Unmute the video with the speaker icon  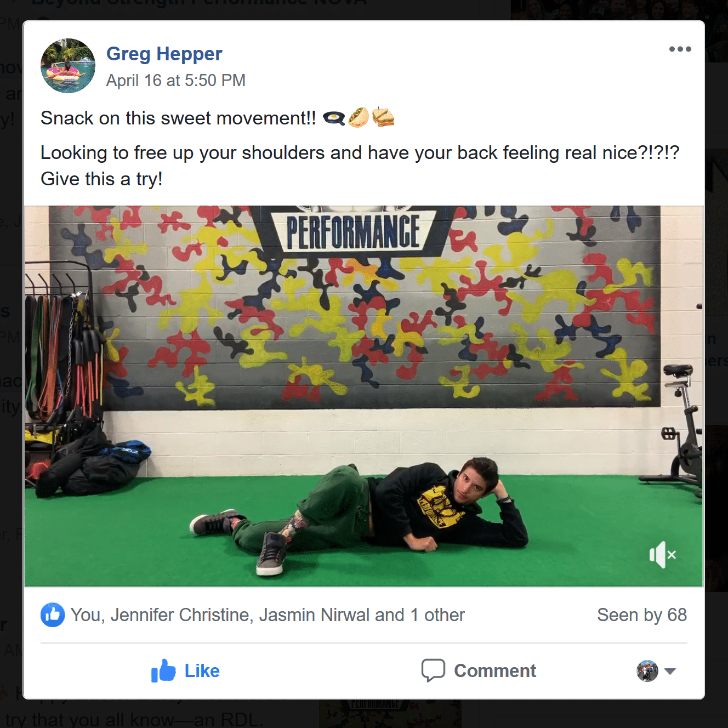pyautogui.click(x=663, y=555)
